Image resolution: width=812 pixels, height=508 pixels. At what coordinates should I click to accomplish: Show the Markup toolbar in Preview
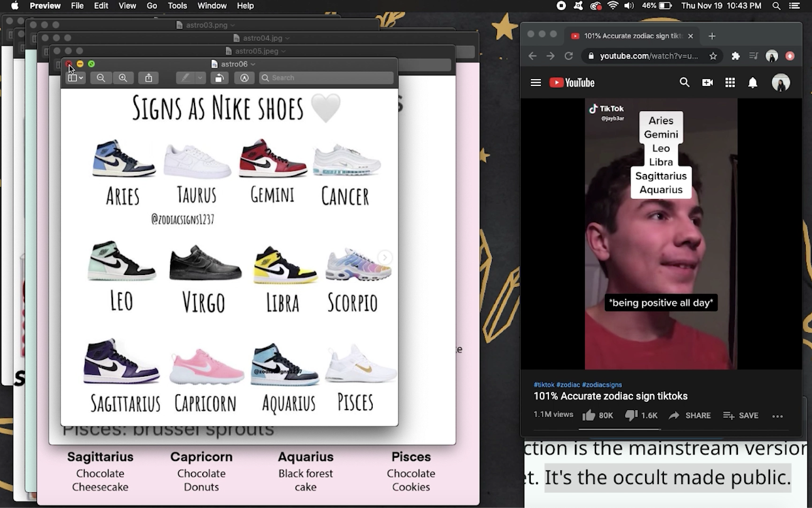244,78
